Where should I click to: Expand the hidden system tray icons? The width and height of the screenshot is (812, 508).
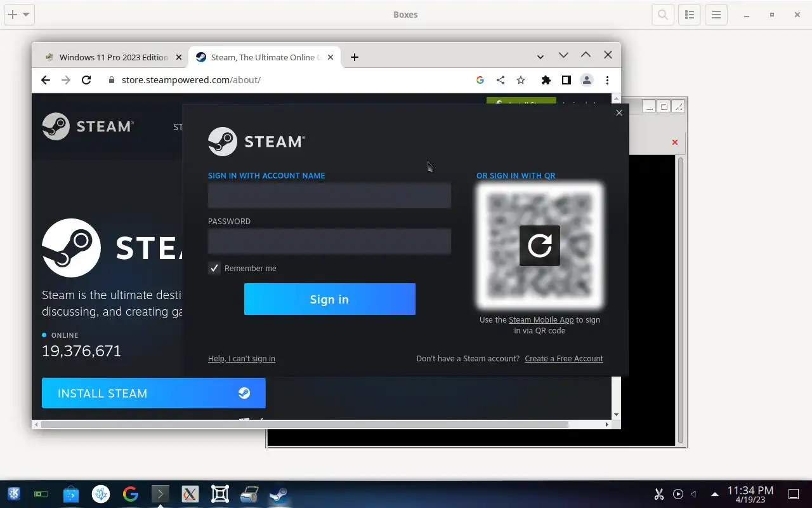point(715,493)
